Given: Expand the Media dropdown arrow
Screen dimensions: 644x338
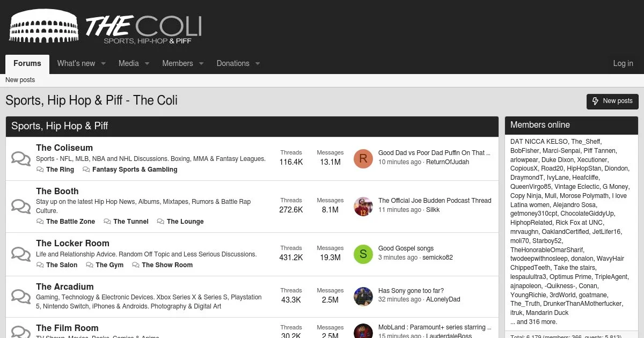Looking at the screenshot, I should coord(147,63).
